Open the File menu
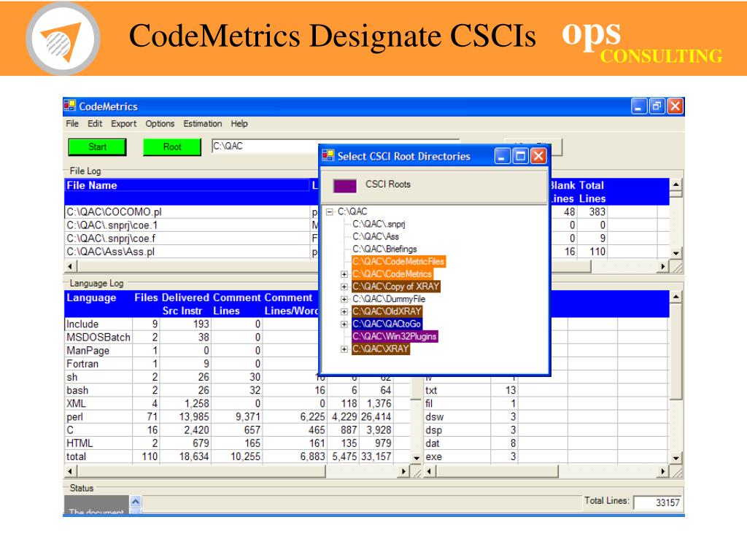This screenshot has height=560, width=747. [x=72, y=124]
